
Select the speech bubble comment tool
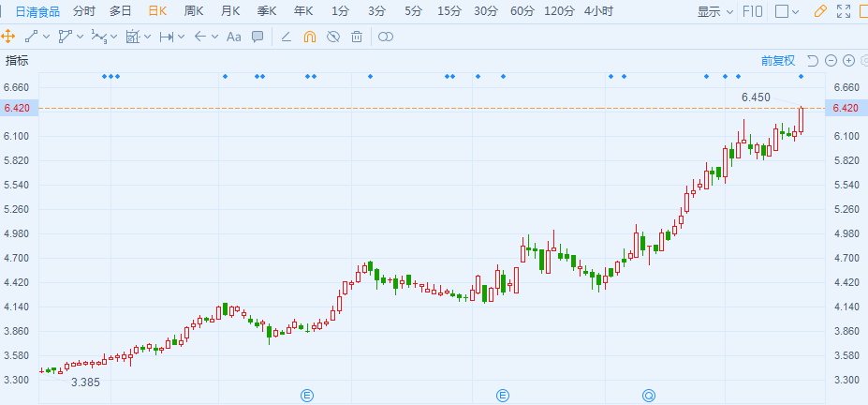(x=257, y=37)
